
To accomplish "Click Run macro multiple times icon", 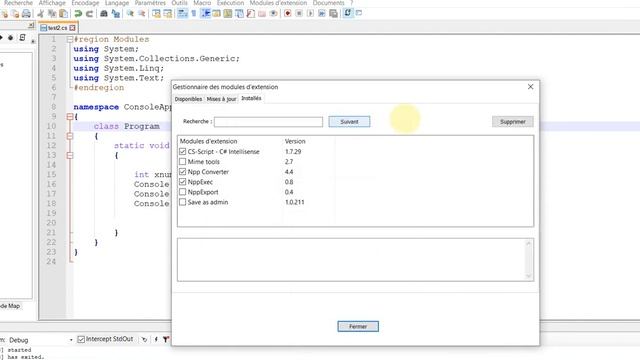I will coord(322,13).
